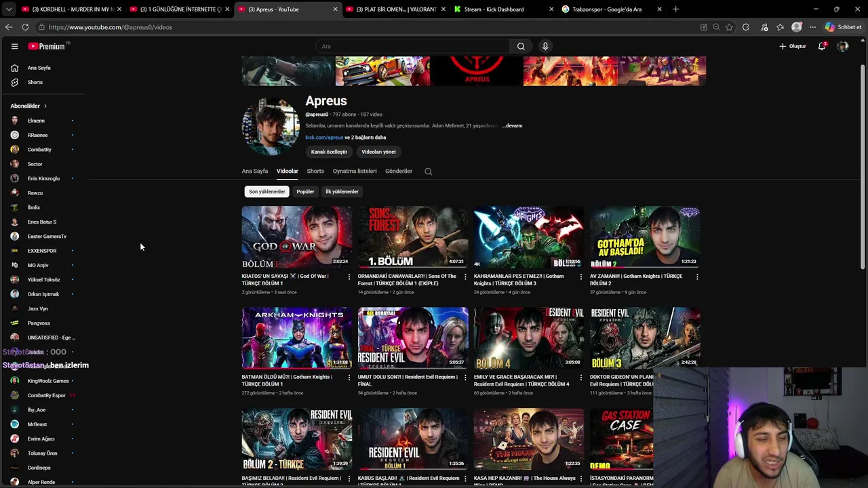Open Enis Kirazoglu subscription in sidebar

pos(43,178)
